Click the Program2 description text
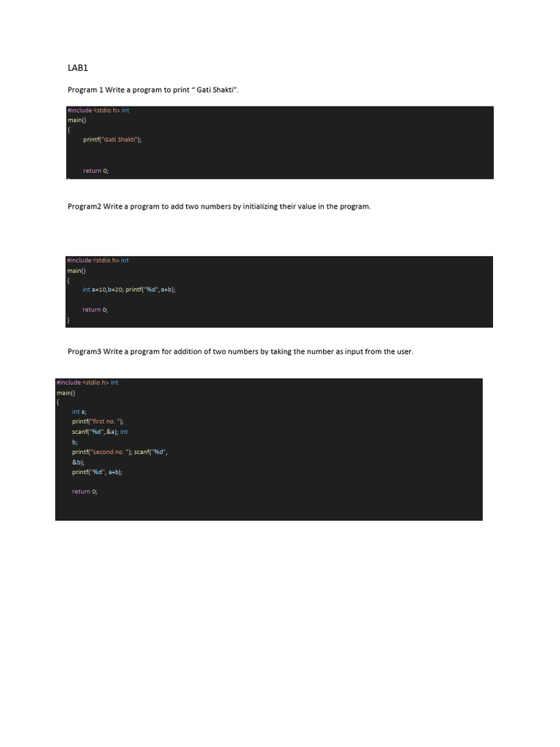This screenshot has width=560, height=747. click(x=219, y=206)
